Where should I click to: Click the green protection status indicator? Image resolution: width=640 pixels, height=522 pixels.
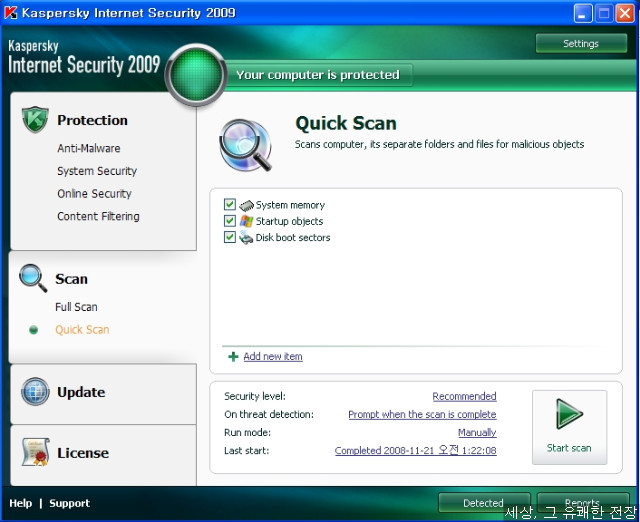pos(196,74)
